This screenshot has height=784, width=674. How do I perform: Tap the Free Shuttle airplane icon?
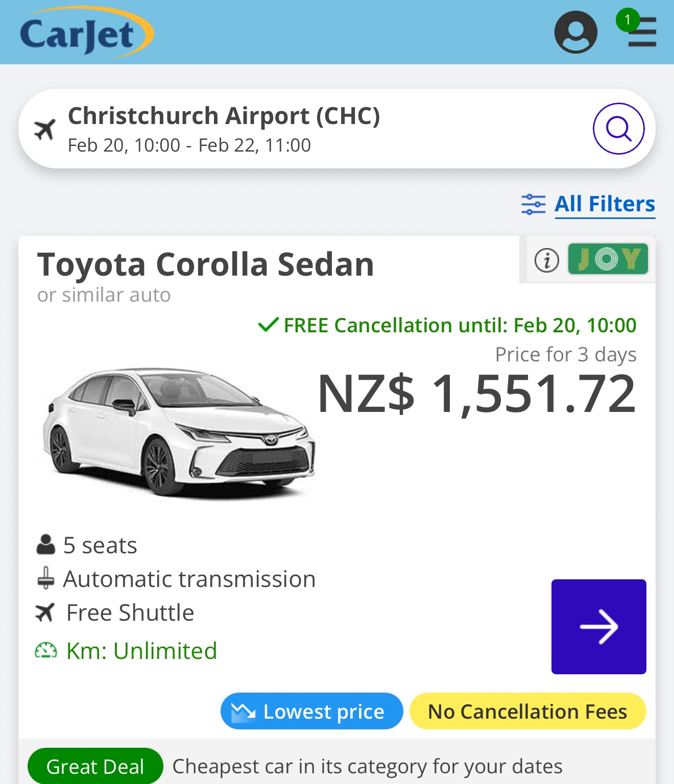tap(45, 612)
